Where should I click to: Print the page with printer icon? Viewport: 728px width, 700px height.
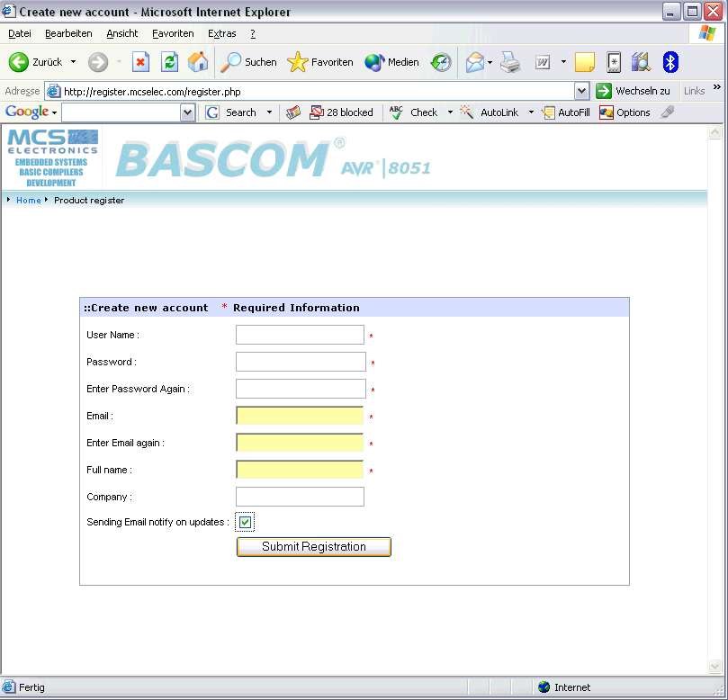[x=510, y=62]
